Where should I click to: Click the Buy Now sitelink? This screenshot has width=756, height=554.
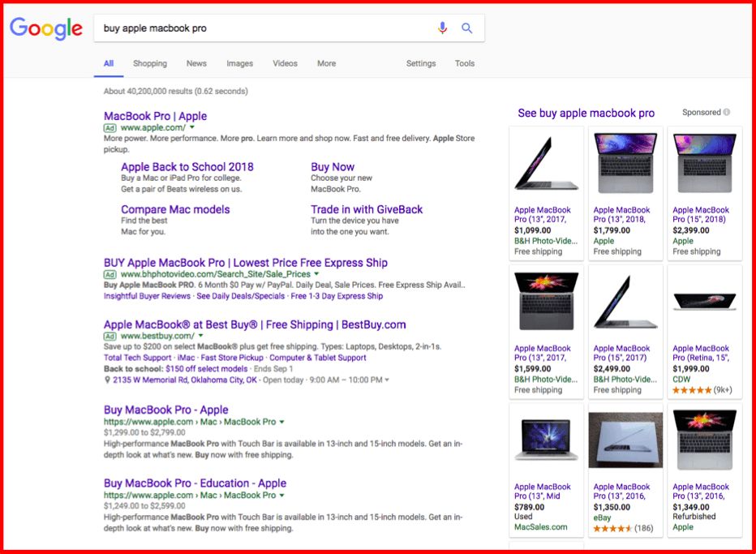[x=333, y=166]
